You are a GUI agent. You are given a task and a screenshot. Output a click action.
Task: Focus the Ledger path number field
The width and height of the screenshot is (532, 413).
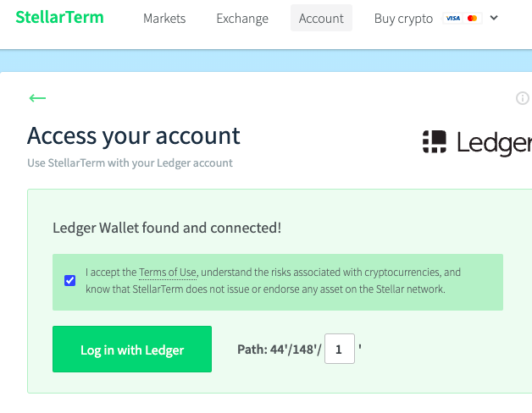click(x=340, y=349)
